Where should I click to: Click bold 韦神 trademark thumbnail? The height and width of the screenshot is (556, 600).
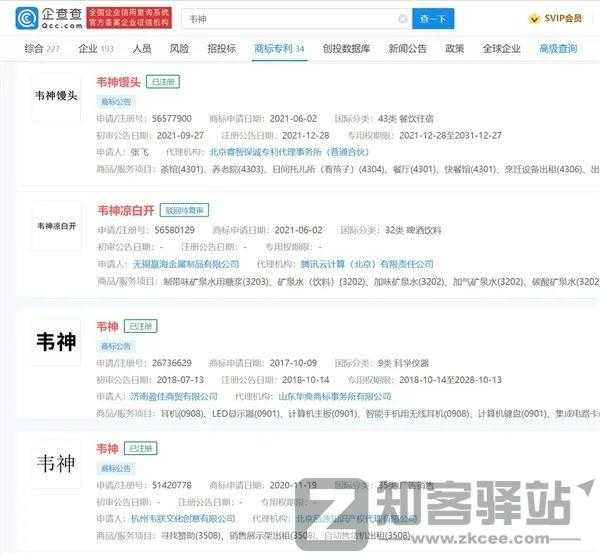(x=56, y=342)
